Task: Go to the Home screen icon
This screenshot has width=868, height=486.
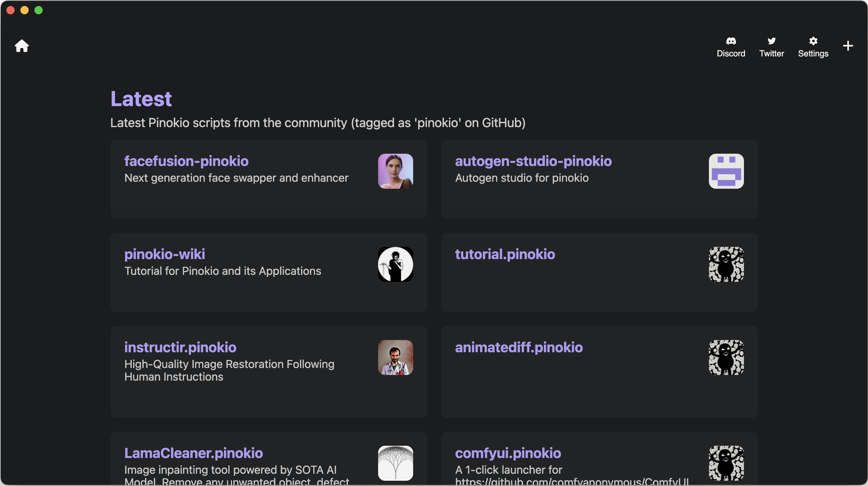Action: 22,46
